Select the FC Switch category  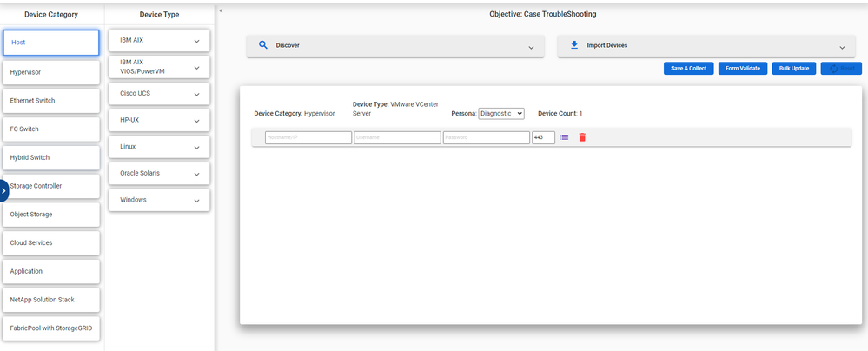click(51, 129)
